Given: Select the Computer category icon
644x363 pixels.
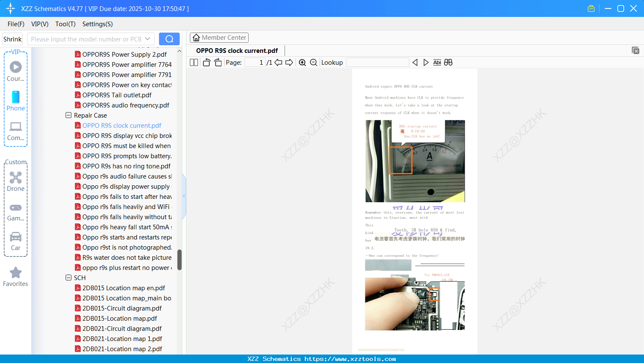Looking at the screenshot, I should [x=16, y=126].
